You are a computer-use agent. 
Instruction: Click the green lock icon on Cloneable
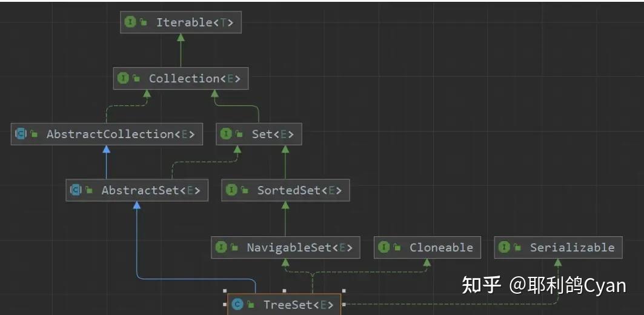(397, 247)
